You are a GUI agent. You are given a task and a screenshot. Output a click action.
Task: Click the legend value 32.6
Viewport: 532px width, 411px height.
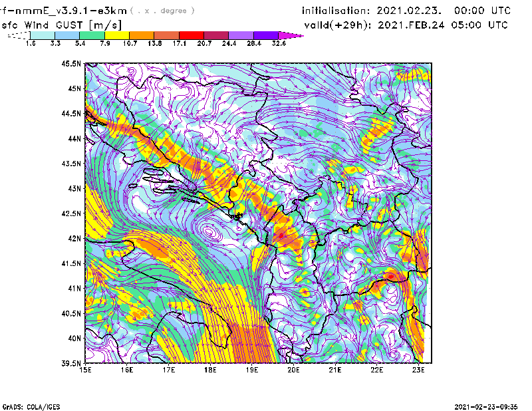279,43
